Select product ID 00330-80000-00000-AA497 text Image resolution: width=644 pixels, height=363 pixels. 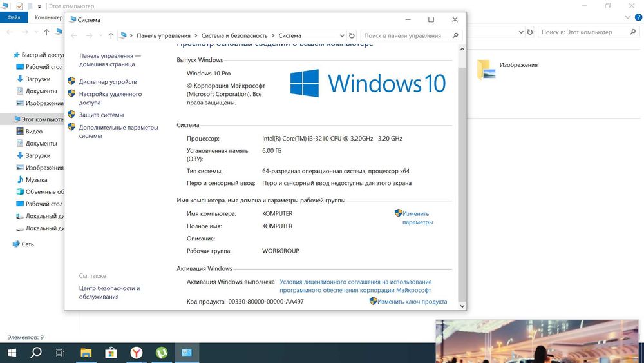tap(266, 302)
